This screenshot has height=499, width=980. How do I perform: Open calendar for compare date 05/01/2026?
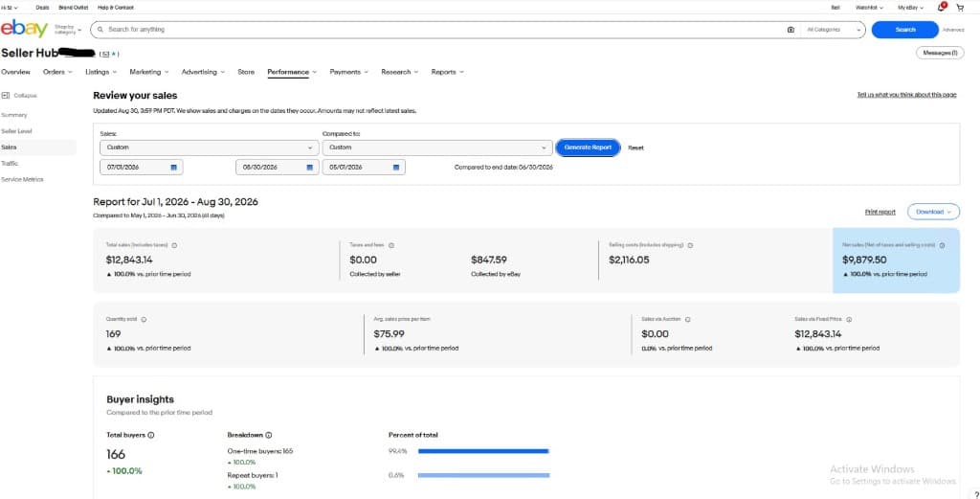pos(395,168)
